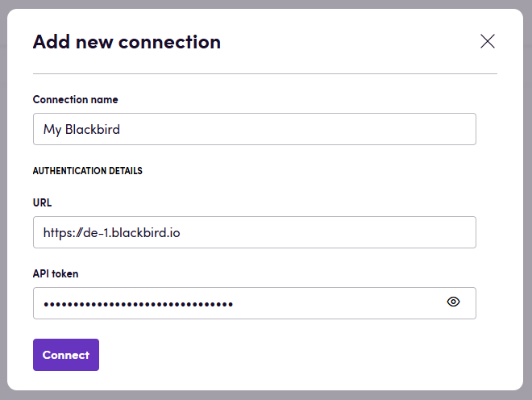This screenshot has height=400, width=532.
Task: Place cursor on the https://de-1.blackbird.io text
Action: (x=112, y=232)
